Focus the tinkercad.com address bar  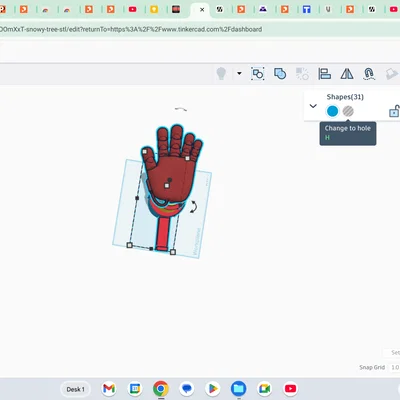[x=131, y=29]
